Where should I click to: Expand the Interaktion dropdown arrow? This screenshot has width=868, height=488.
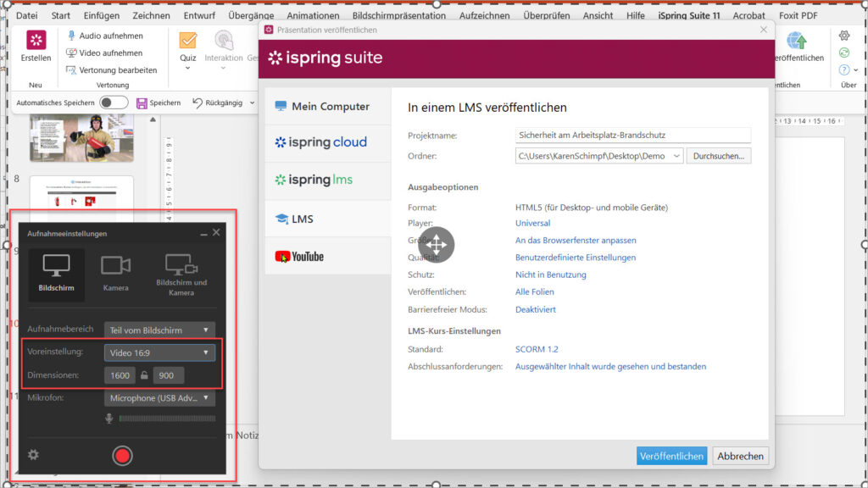224,68
